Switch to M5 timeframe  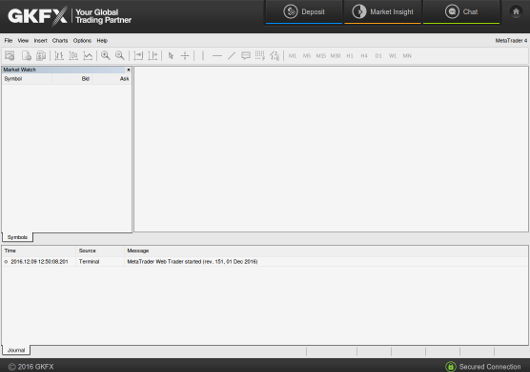point(307,56)
